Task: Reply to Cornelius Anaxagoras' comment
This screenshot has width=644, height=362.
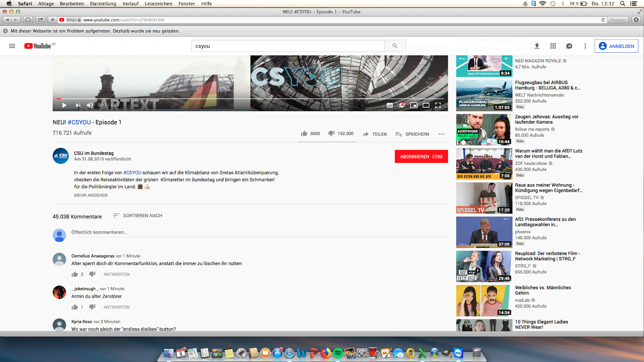Action: tap(116, 274)
